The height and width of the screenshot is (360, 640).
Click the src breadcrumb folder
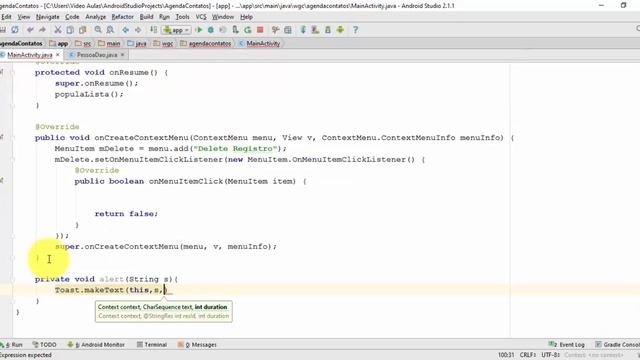pyautogui.click(x=83, y=43)
